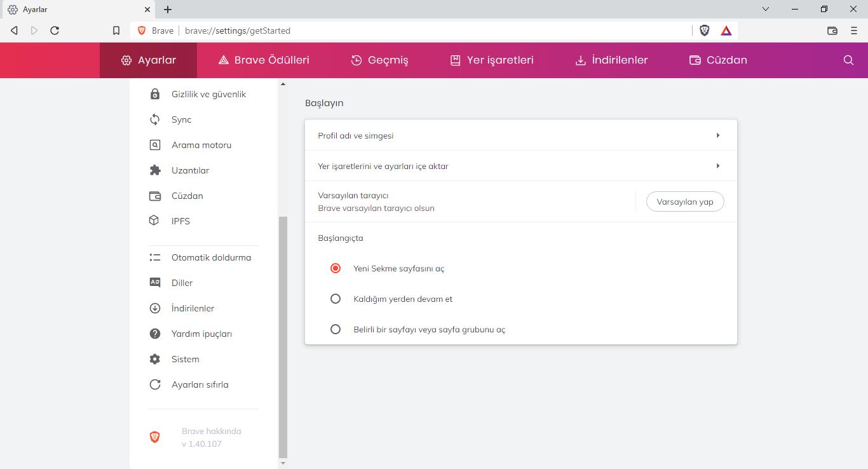Click sidebar İndirilenler download icon

pyautogui.click(x=154, y=308)
